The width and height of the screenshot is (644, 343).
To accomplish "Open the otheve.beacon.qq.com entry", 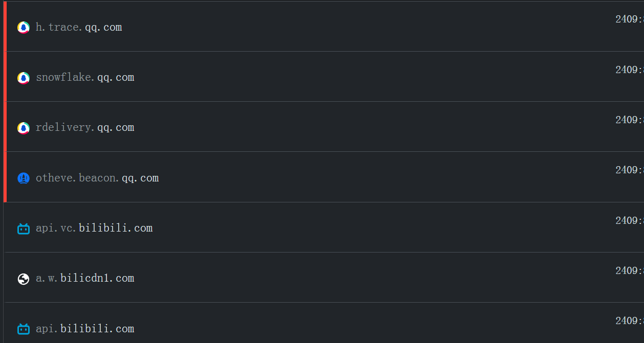I will 97,178.
